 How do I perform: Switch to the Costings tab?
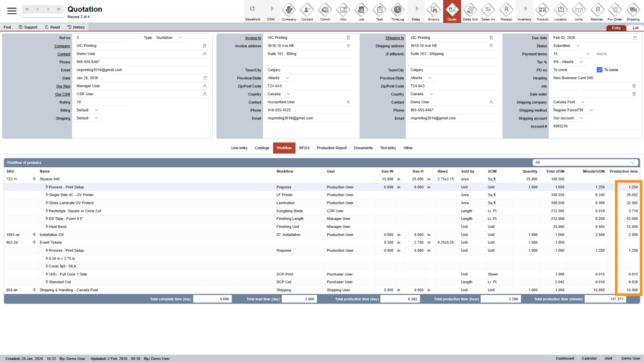pyautogui.click(x=262, y=148)
